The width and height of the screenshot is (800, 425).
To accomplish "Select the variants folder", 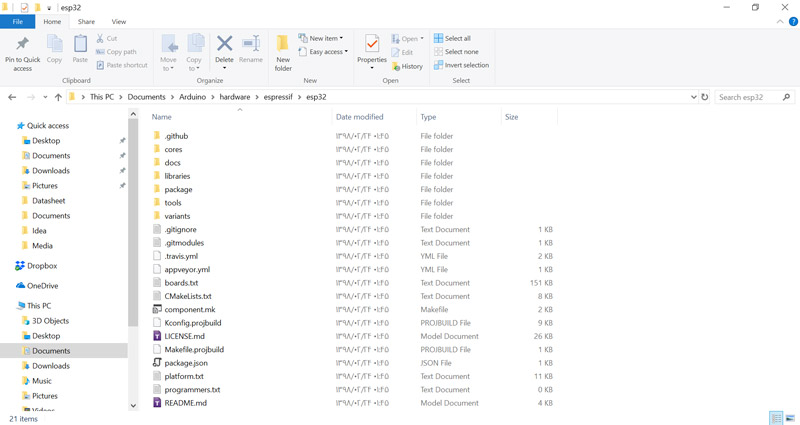I will coord(177,216).
